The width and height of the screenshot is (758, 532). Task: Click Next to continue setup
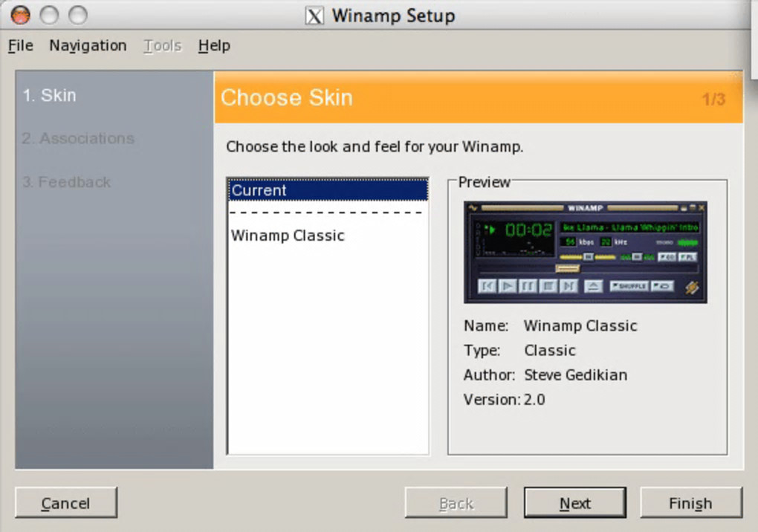(574, 503)
